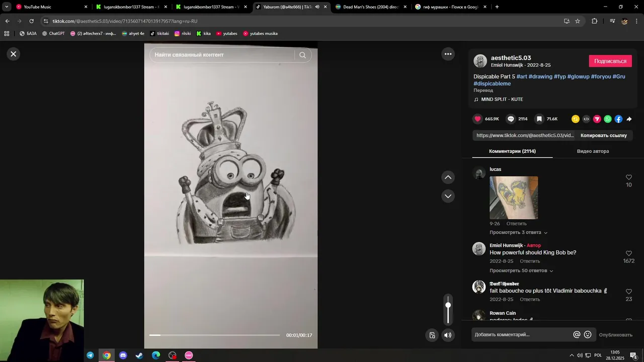Screen dimensions: 644x362
Task: Share video to WhatsApp
Action: point(608,119)
